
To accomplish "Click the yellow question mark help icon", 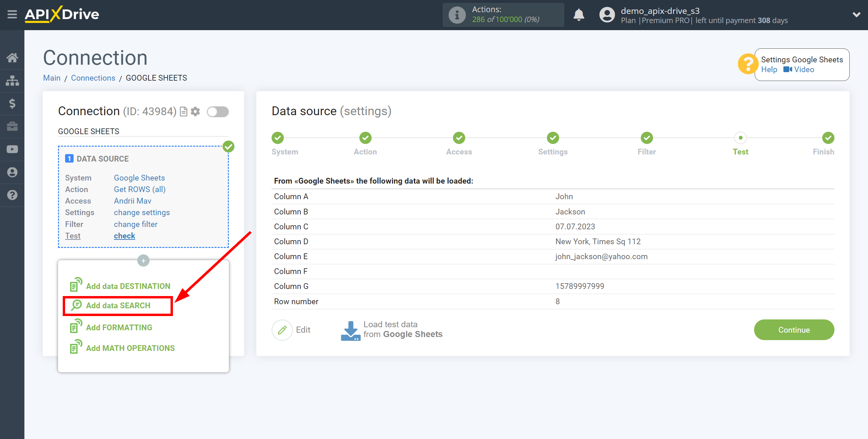I will [747, 64].
